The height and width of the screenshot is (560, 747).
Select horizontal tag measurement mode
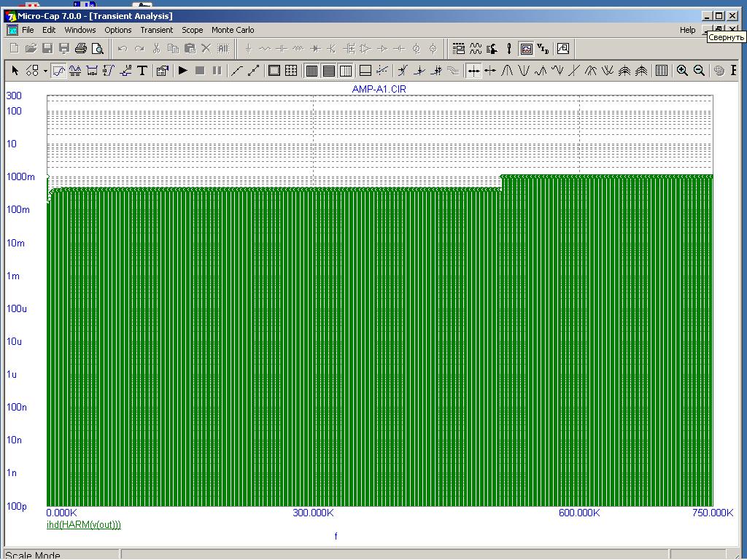pyautogui.click(x=92, y=71)
